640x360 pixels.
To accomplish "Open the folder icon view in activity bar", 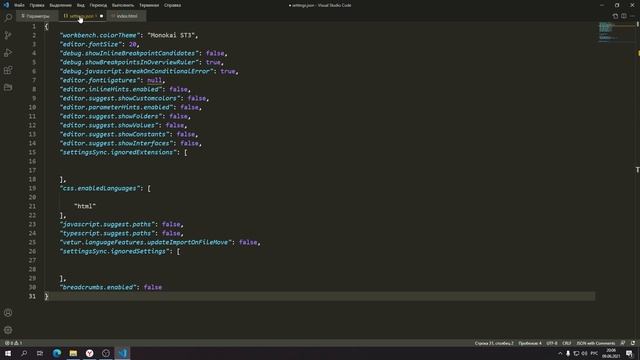I will 8,87.
